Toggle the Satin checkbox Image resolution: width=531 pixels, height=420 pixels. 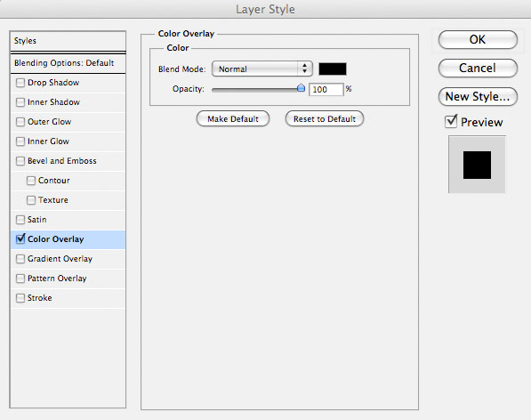point(20,220)
